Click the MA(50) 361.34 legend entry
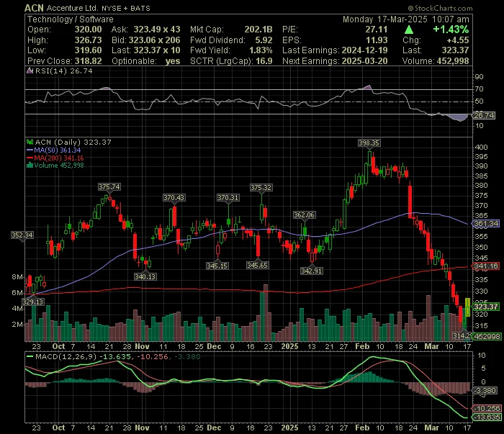The image size is (504, 434). click(57, 150)
